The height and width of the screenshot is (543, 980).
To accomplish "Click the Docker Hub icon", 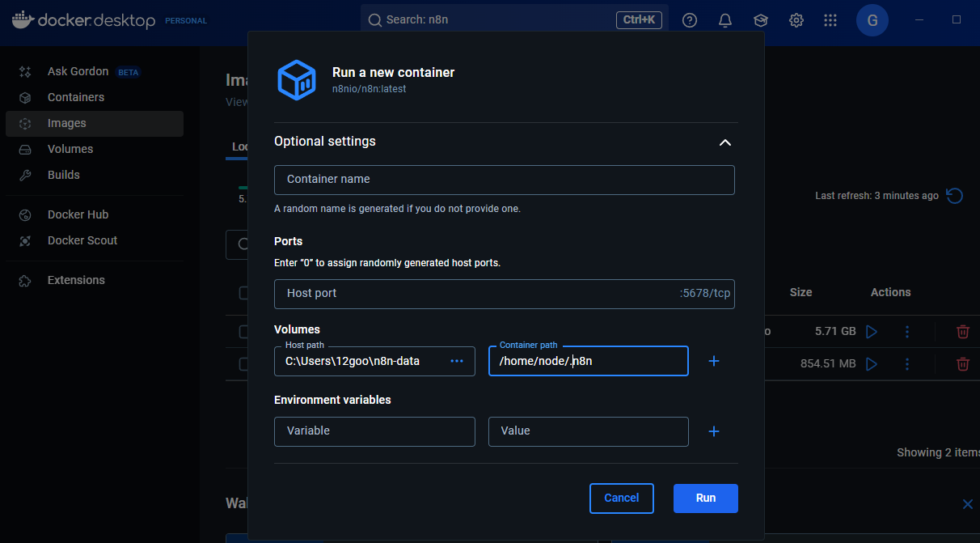I will (x=25, y=215).
